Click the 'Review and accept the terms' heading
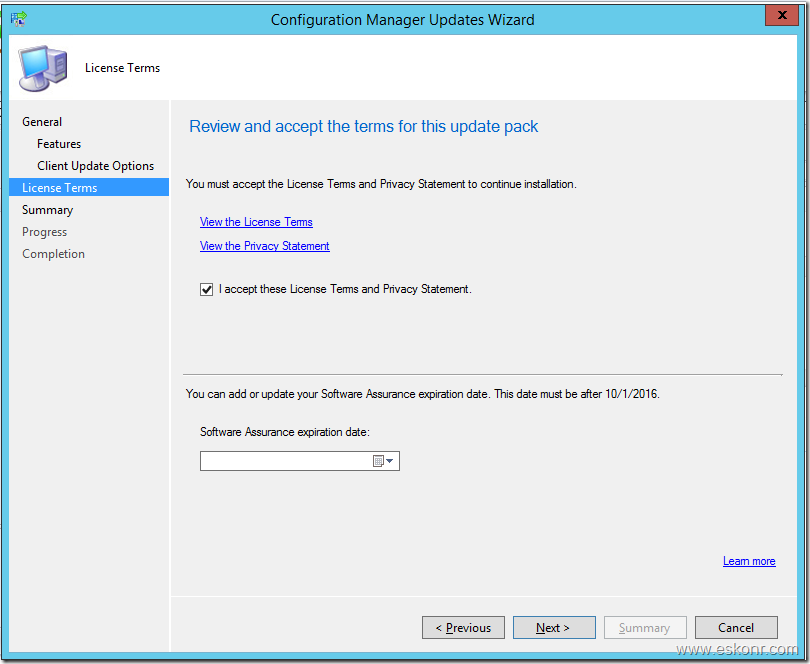This screenshot has height=664, width=810. [x=364, y=127]
